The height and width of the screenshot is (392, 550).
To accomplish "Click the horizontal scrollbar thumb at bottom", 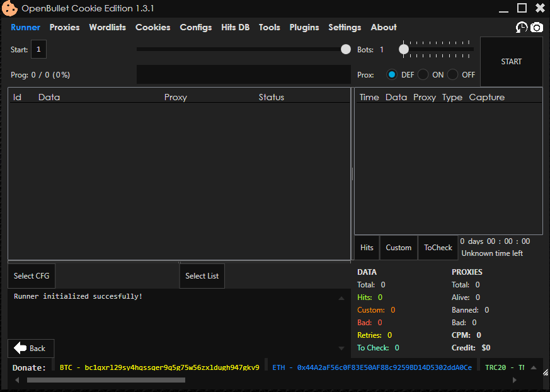I will [106, 380].
